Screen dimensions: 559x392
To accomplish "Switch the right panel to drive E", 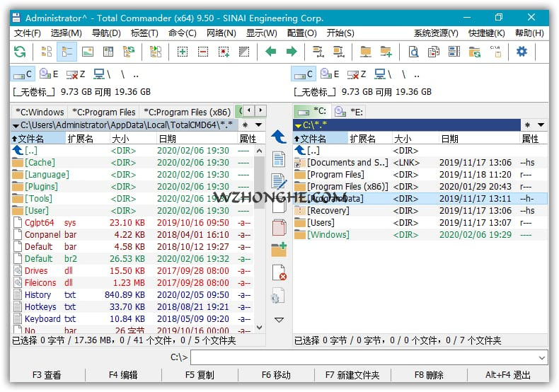I will [x=329, y=74].
